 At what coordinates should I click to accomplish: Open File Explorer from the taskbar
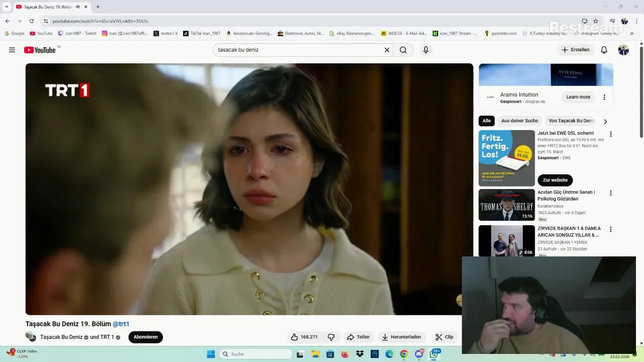[315, 354]
